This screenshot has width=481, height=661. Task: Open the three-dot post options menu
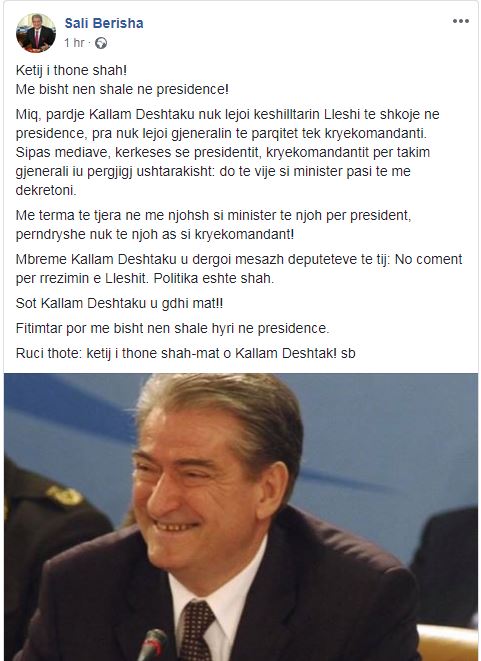tap(460, 21)
